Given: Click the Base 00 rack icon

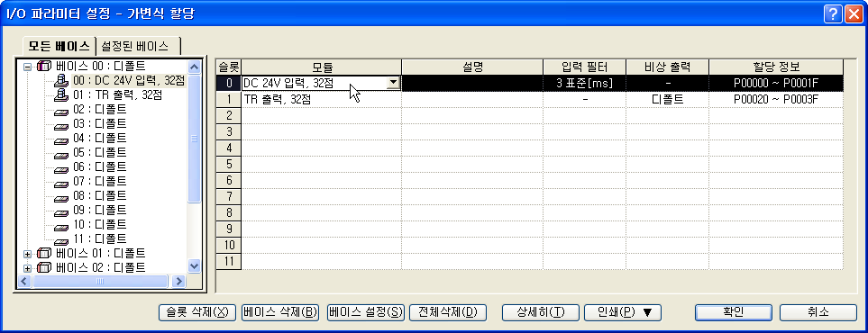Looking at the screenshot, I should [44, 67].
